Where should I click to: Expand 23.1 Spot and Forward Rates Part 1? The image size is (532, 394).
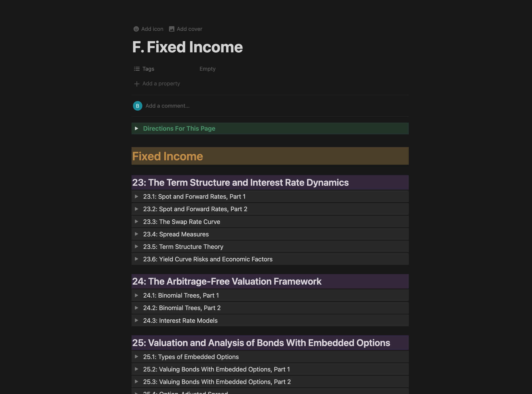(137, 197)
